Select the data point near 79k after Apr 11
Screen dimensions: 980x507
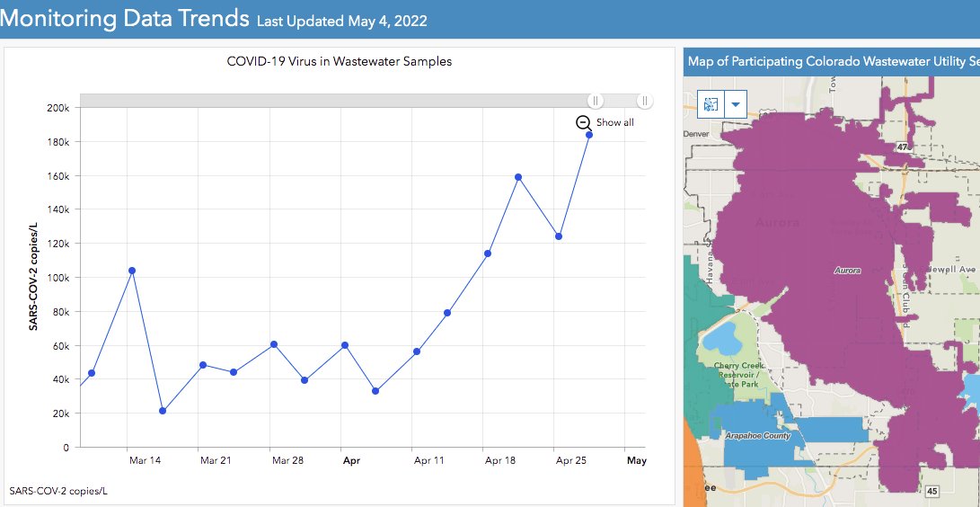(447, 313)
